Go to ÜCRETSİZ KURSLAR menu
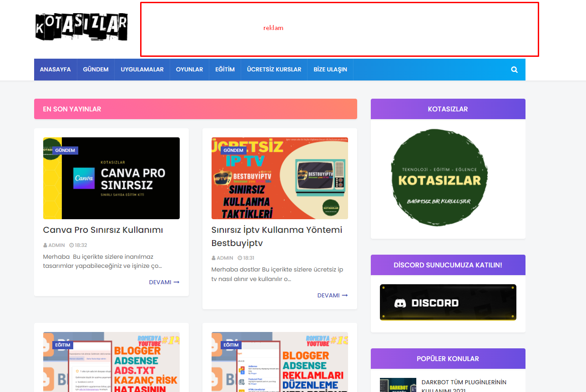Screen dimensions: 586x392 click(x=274, y=70)
